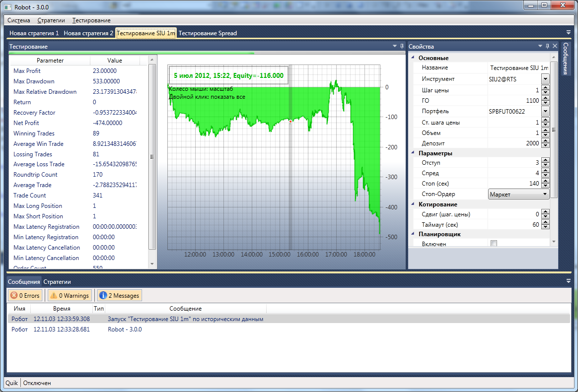Open the Свойства panel options arrow
The width and height of the screenshot is (578, 392).
(540, 46)
